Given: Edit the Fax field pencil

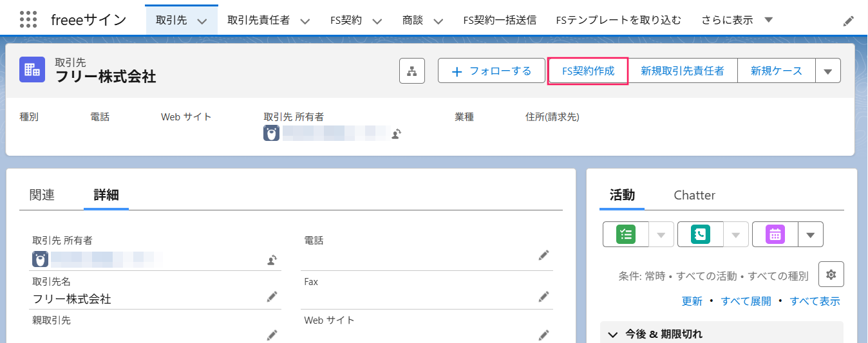Looking at the screenshot, I should pos(544,297).
